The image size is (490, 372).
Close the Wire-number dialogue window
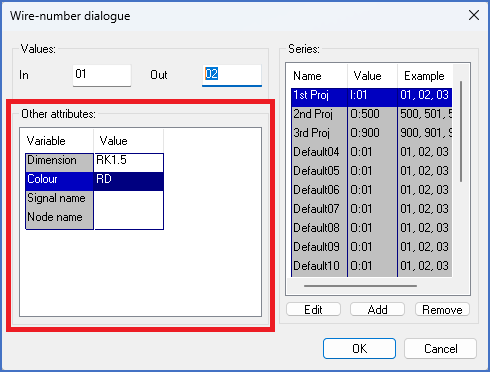[474, 15]
